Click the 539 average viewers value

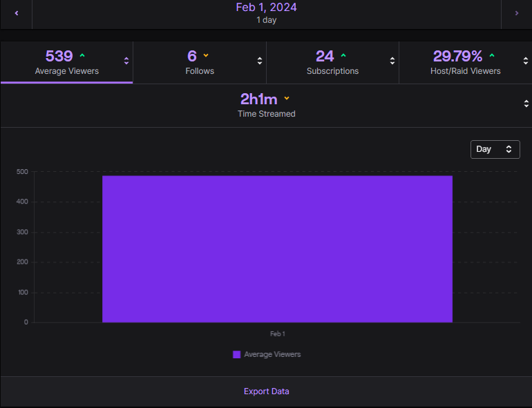tap(59, 57)
